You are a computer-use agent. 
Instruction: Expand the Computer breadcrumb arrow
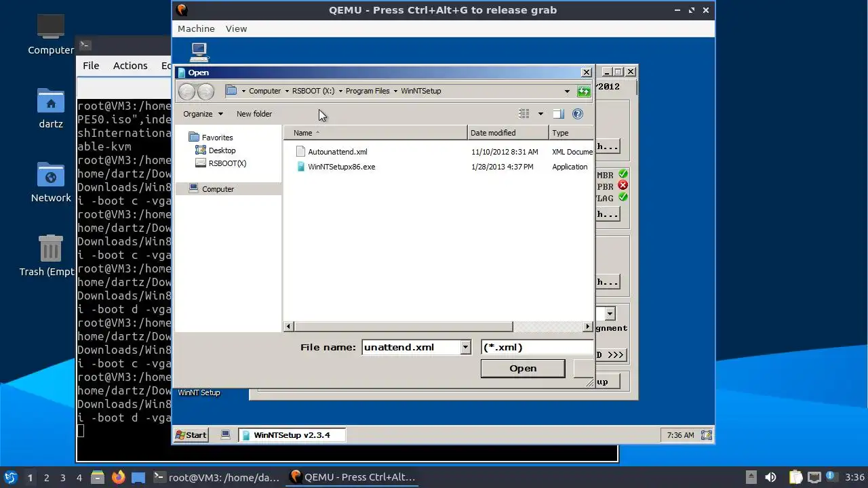pyautogui.click(x=286, y=91)
